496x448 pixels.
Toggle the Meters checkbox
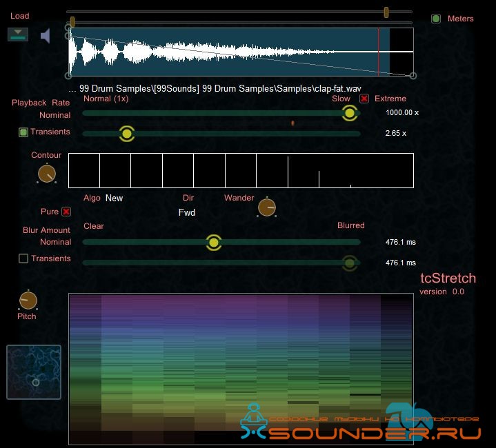pos(436,19)
